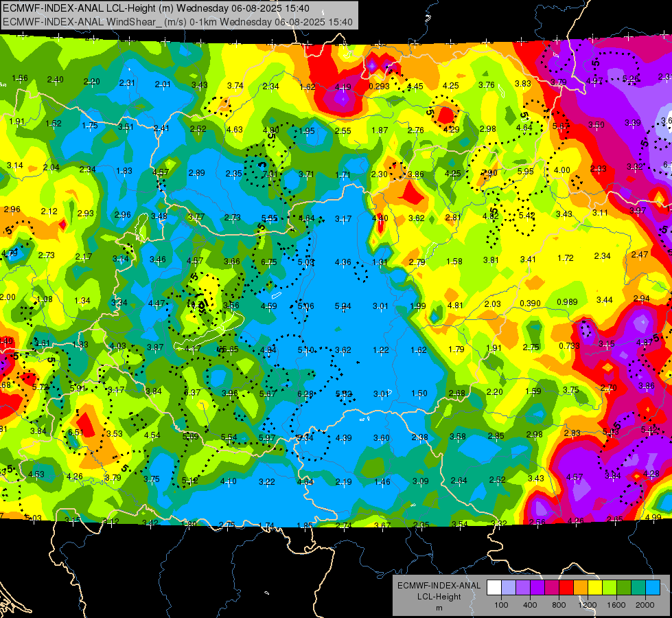
Task: Click the WindShear 0-1km header line
Action: (177, 22)
